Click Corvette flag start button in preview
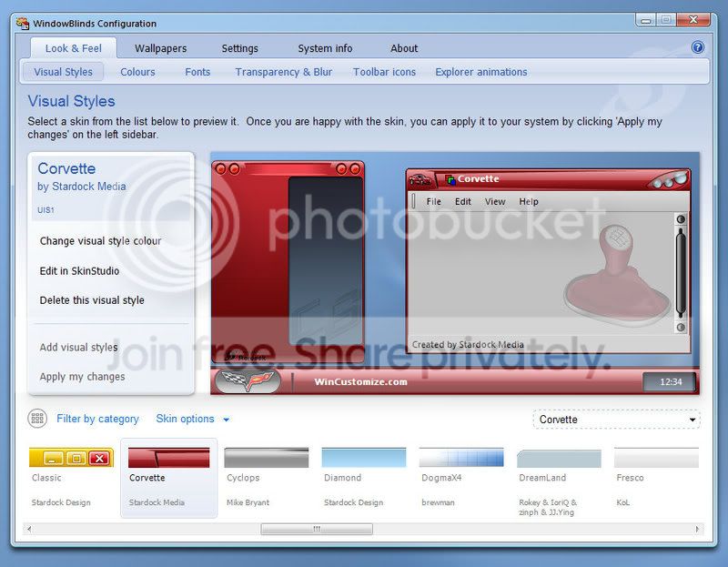Viewport: 728px width, 567px height. [248, 381]
